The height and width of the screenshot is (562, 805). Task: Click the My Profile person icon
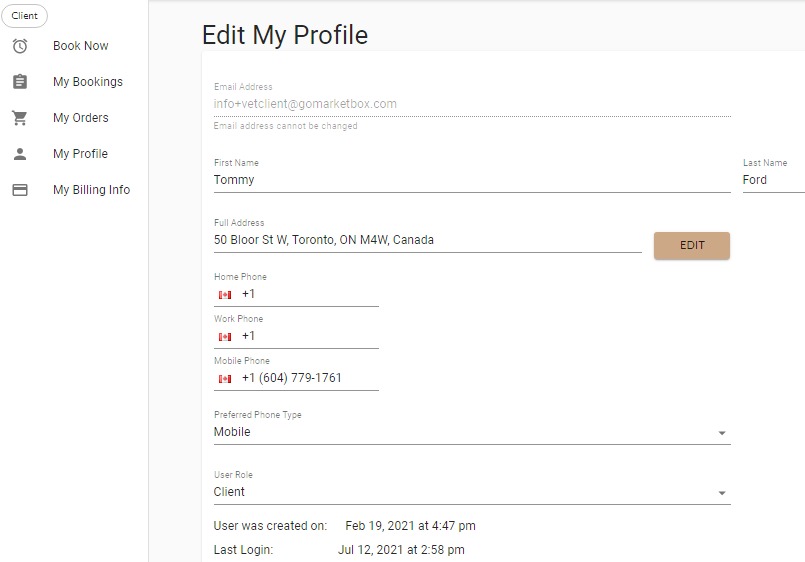(20, 153)
